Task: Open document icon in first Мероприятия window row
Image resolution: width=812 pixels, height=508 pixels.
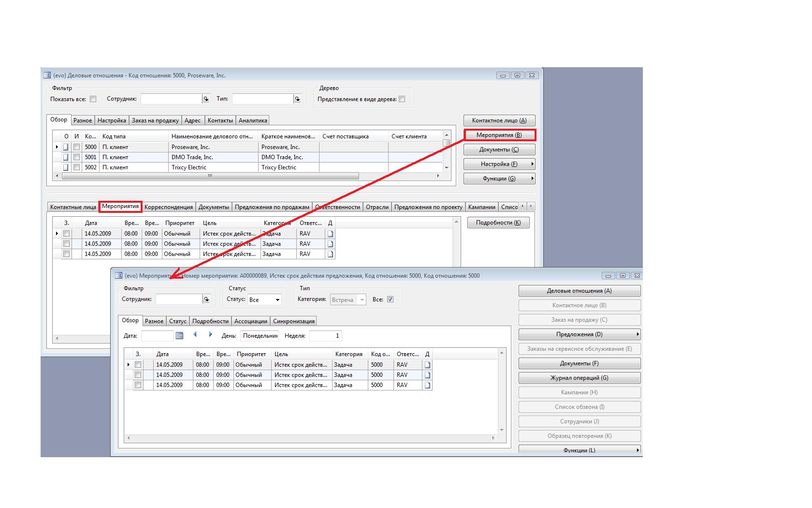Action: [x=427, y=365]
